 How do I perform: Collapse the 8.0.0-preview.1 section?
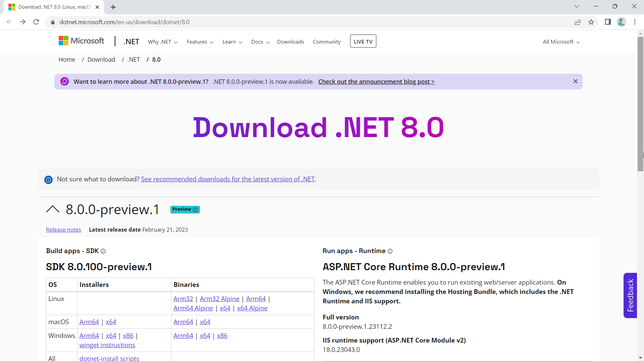52,209
